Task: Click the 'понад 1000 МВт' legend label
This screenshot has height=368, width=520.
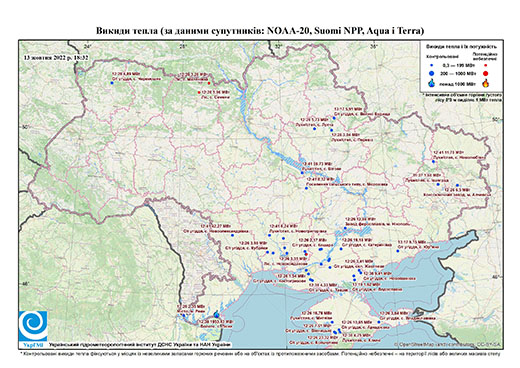Action: point(457,83)
